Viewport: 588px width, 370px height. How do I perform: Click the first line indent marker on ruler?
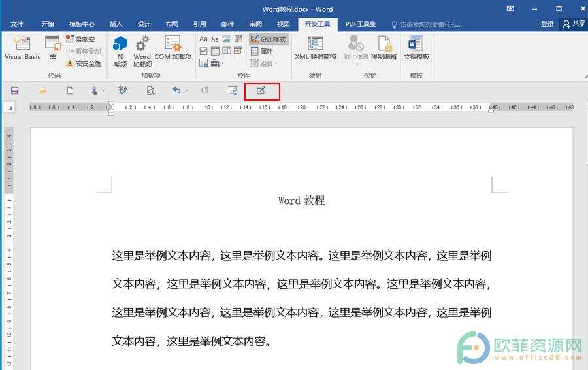[111, 103]
